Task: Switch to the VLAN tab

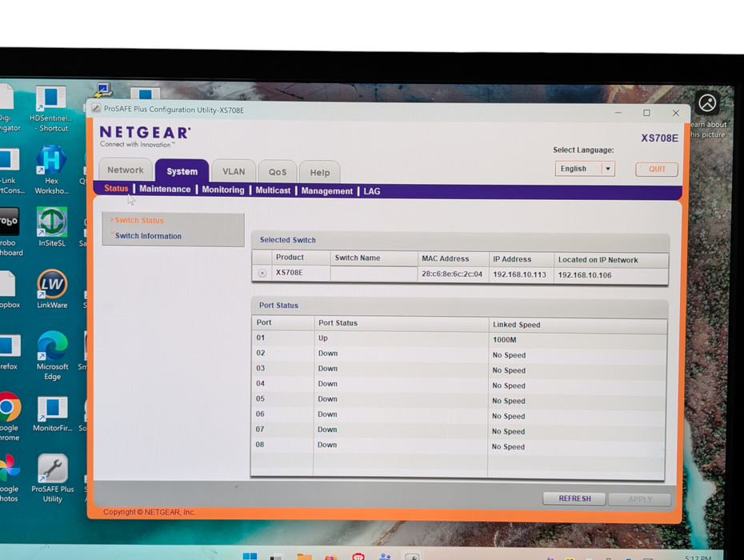Action: click(x=234, y=171)
